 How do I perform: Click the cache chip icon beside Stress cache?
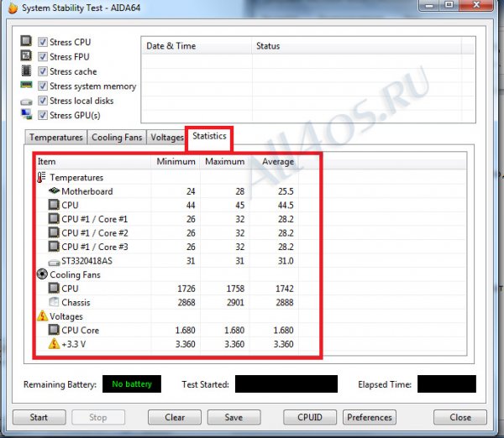26,70
